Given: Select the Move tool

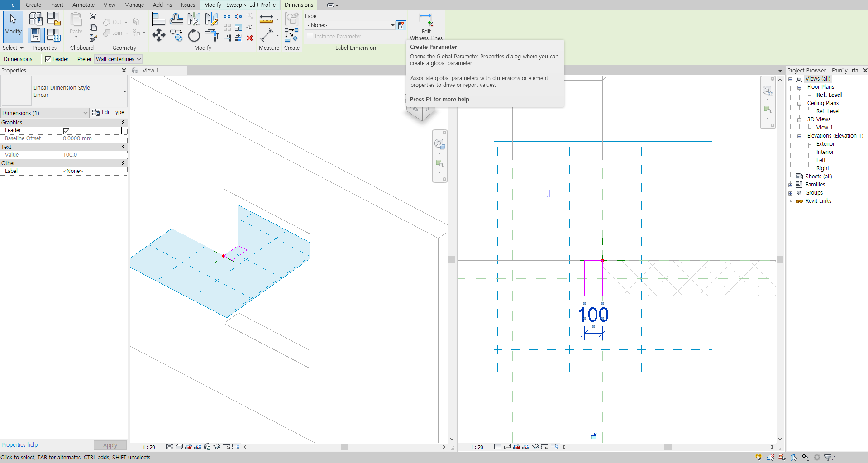Looking at the screenshot, I should 158,35.
